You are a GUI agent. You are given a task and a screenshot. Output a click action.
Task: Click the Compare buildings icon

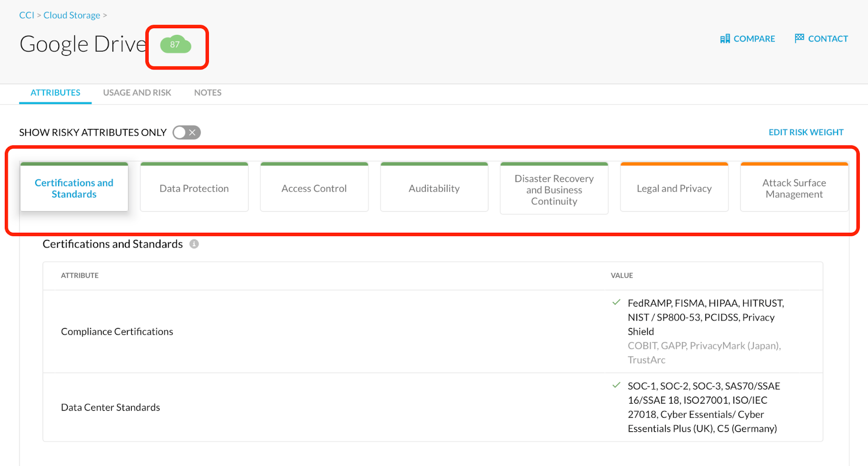[725, 39]
